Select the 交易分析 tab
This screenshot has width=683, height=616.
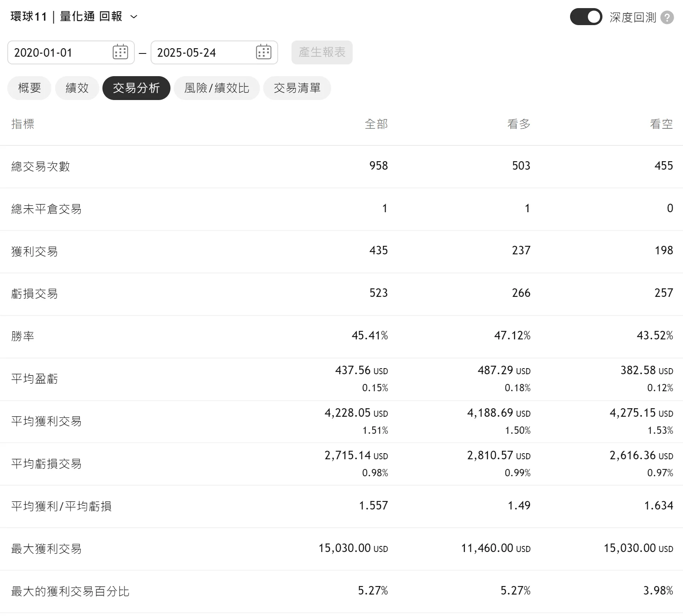[136, 88]
